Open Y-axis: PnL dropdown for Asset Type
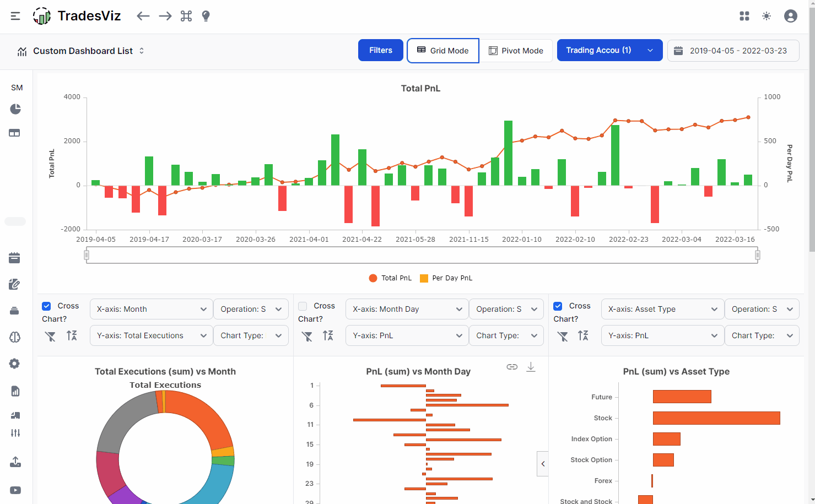815x504 pixels. [663, 335]
